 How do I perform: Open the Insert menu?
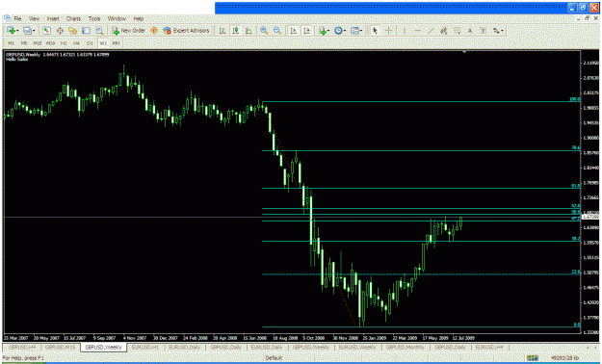point(53,18)
